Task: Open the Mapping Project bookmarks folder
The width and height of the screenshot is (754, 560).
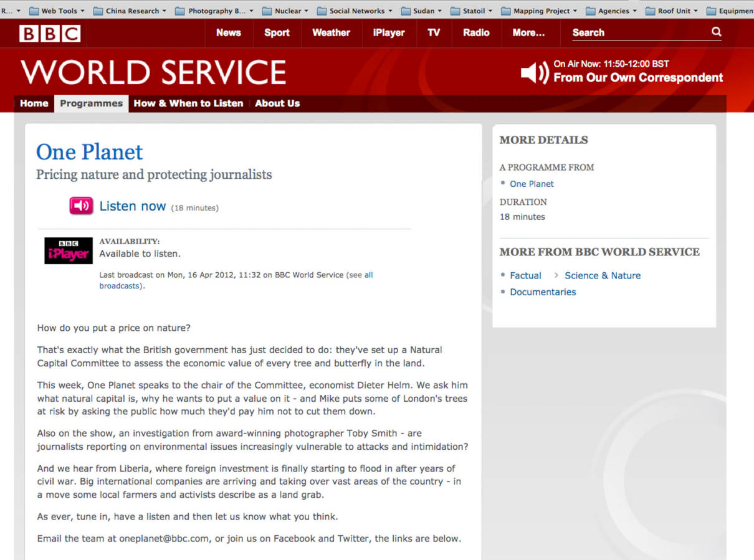Action: tap(539, 11)
